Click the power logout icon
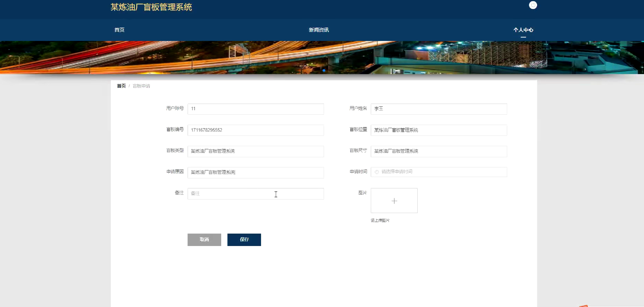 point(533,5)
